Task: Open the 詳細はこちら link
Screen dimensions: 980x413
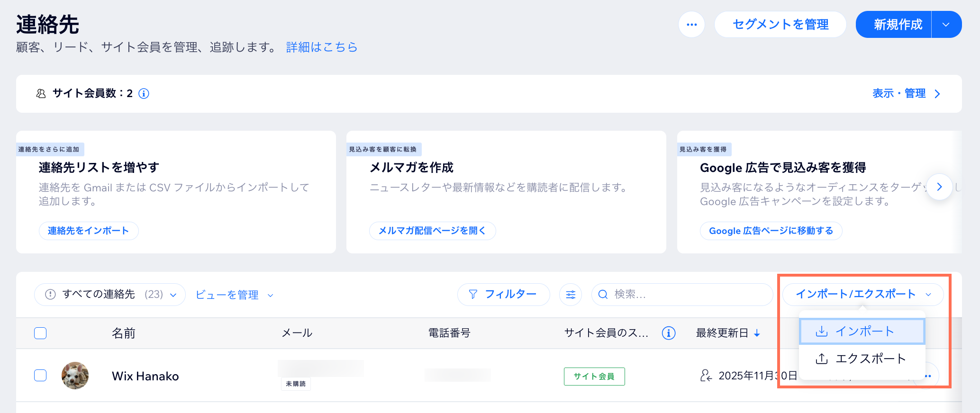Action: 322,47
